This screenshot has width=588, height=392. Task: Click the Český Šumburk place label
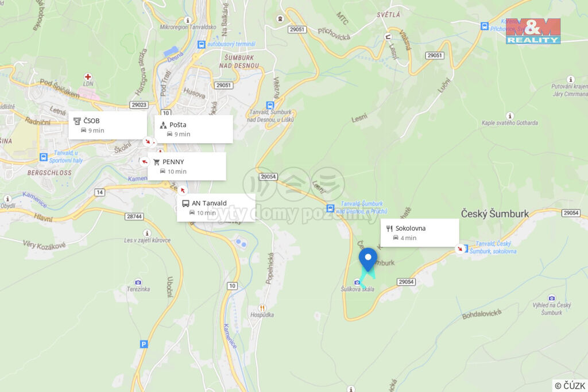495,214
